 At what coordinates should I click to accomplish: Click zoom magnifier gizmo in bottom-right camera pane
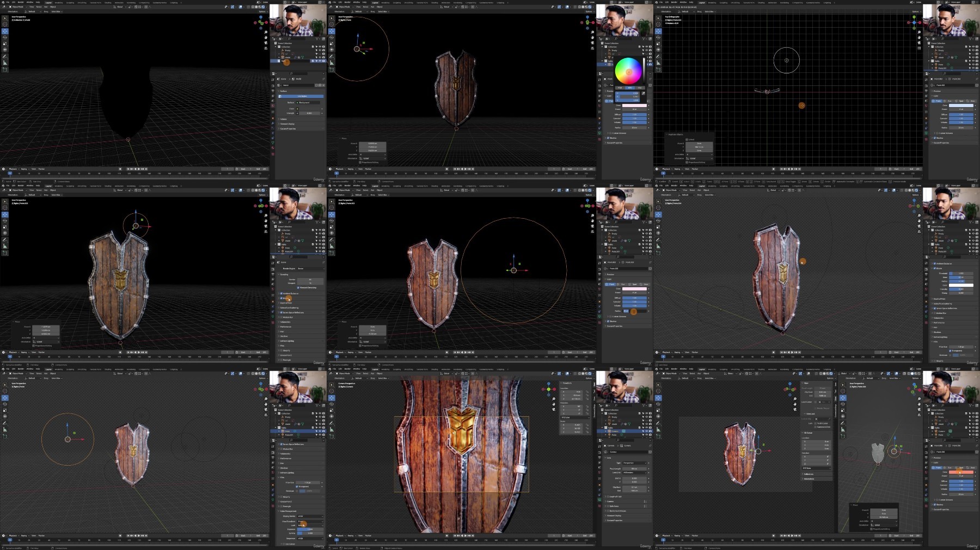(x=795, y=399)
